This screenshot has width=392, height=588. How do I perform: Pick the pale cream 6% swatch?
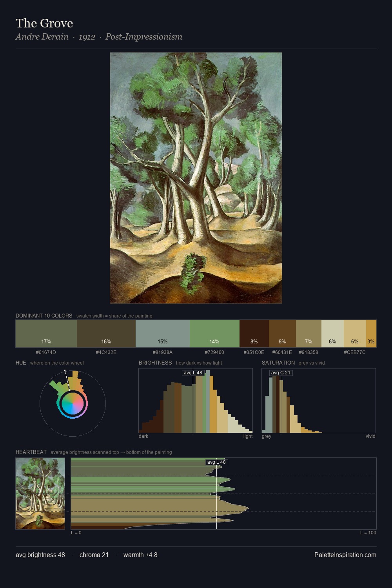[x=332, y=334]
